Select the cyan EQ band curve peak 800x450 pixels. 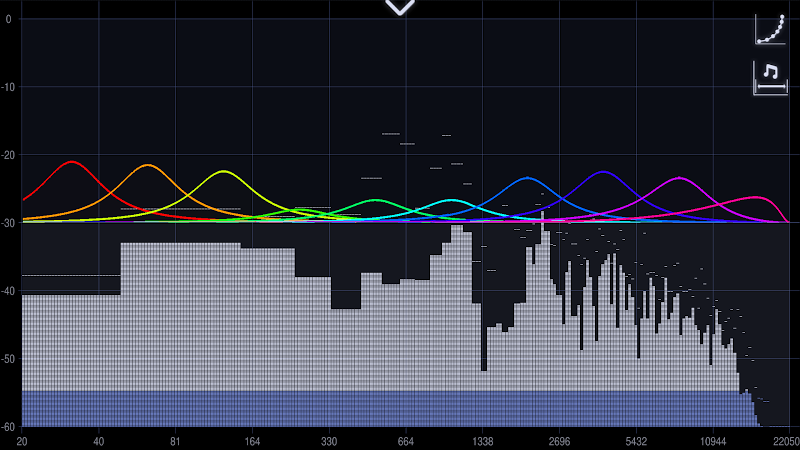click(x=452, y=201)
